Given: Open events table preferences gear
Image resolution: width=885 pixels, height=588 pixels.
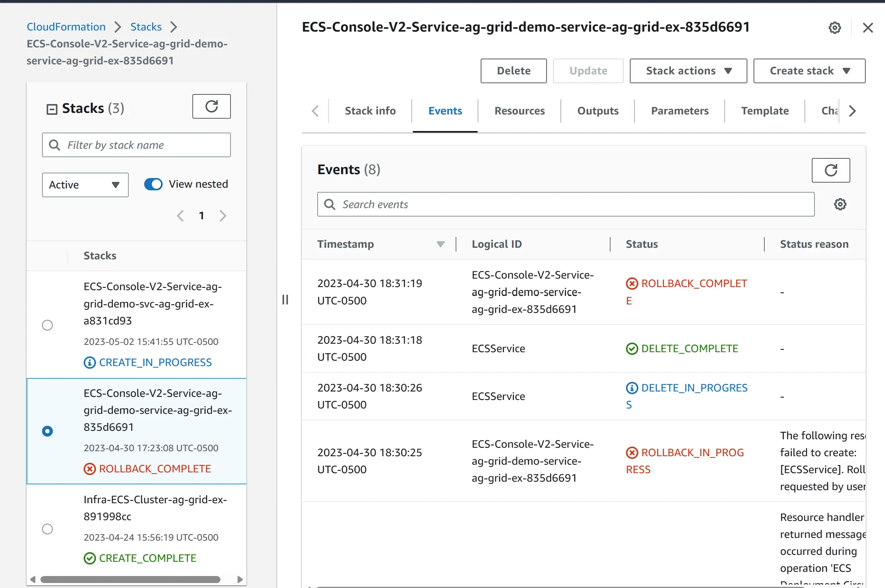Looking at the screenshot, I should [x=840, y=204].
